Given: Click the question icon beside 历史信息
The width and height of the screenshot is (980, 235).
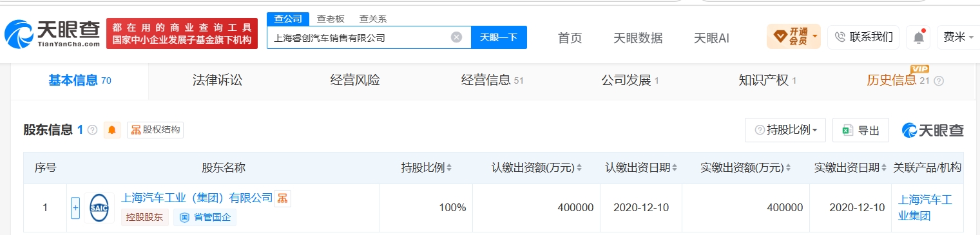Looking at the screenshot, I should (939, 81).
